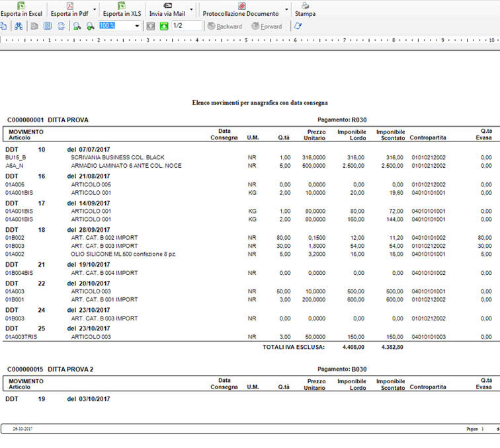Image resolution: width=500 pixels, height=448 pixels.
Task: Click total imponibile lordo 4.408,00
Action: click(353, 347)
